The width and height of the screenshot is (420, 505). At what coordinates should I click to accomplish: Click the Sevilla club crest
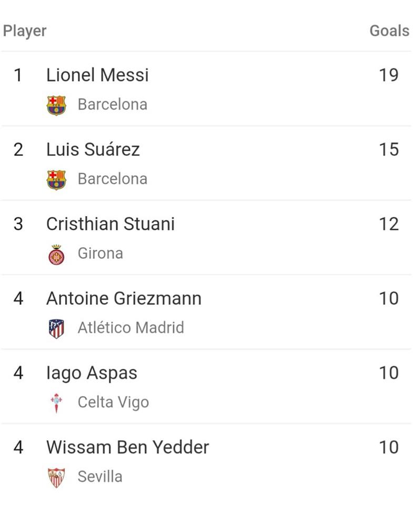56,477
